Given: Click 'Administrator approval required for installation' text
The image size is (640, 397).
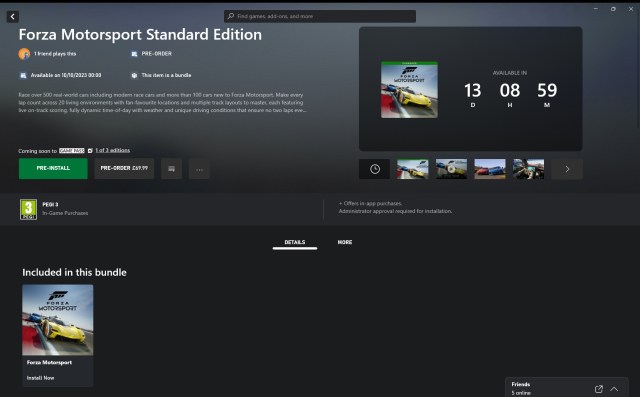Looking at the screenshot, I should [x=395, y=211].
